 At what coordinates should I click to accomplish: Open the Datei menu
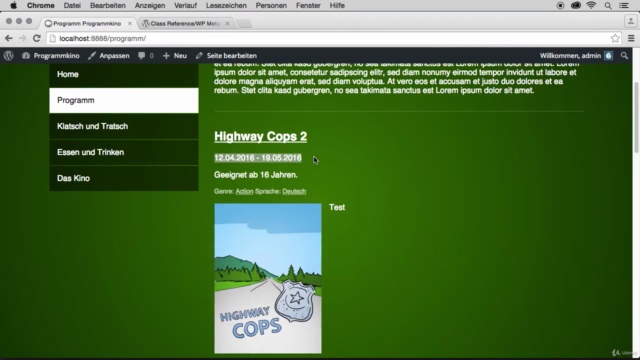click(x=72, y=5)
